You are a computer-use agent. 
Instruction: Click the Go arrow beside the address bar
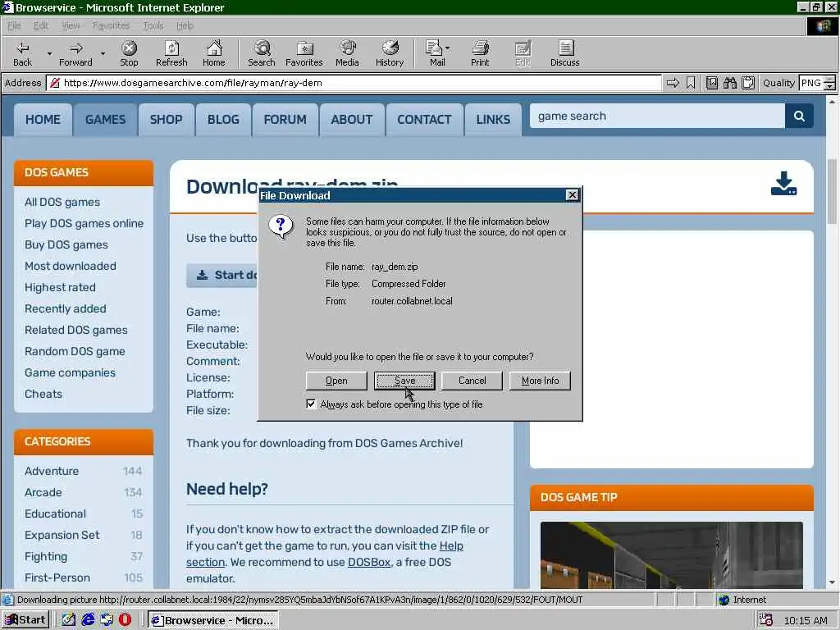[673, 83]
